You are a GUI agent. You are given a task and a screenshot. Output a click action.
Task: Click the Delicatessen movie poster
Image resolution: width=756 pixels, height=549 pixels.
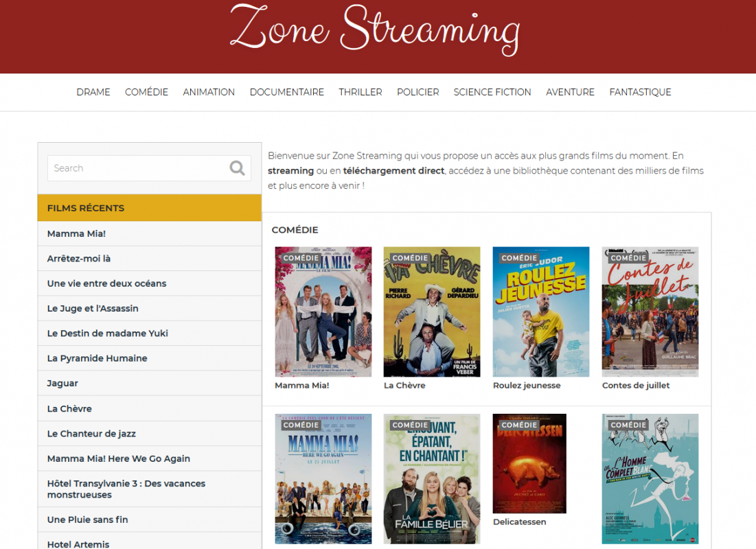[529, 464]
